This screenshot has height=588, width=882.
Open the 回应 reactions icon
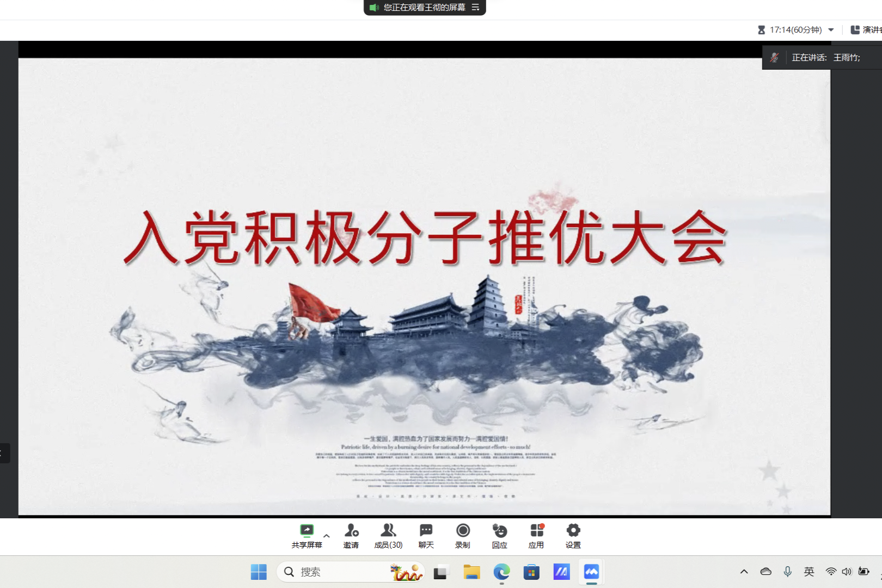tap(499, 531)
